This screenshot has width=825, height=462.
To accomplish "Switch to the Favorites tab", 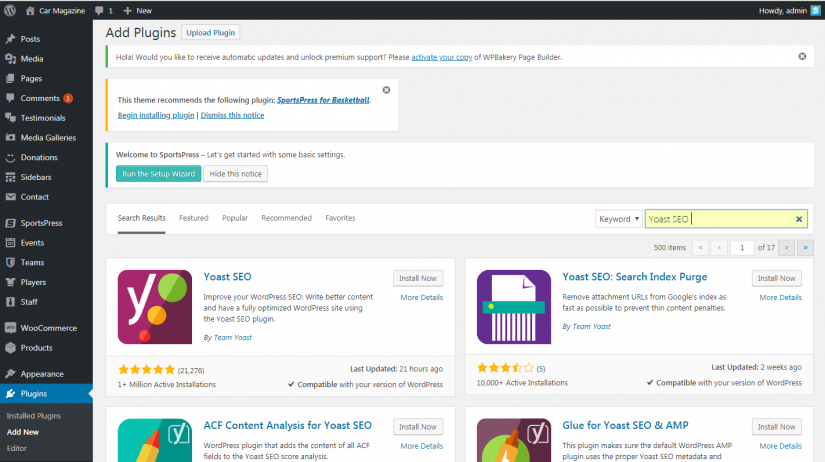I will coord(340,218).
